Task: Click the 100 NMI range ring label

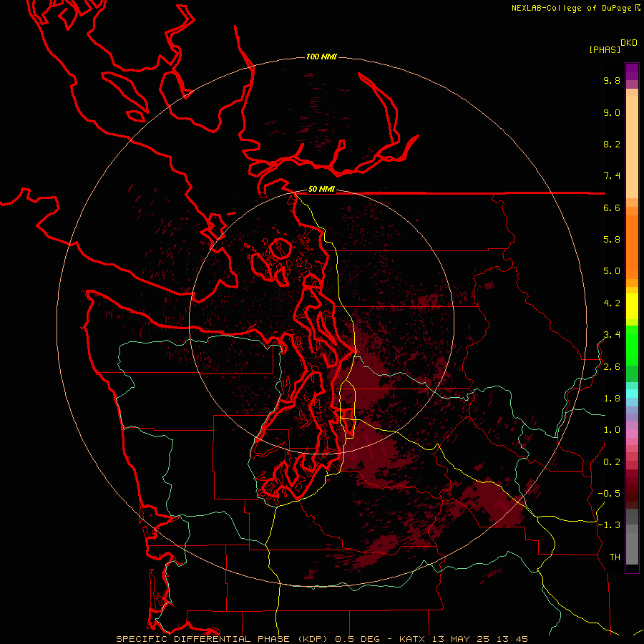Action: point(321,57)
